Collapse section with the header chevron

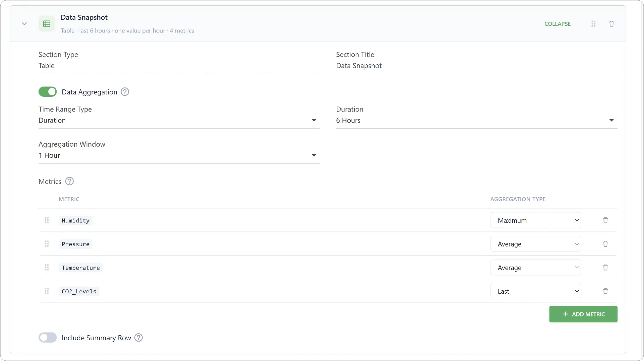click(x=24, y=24)
